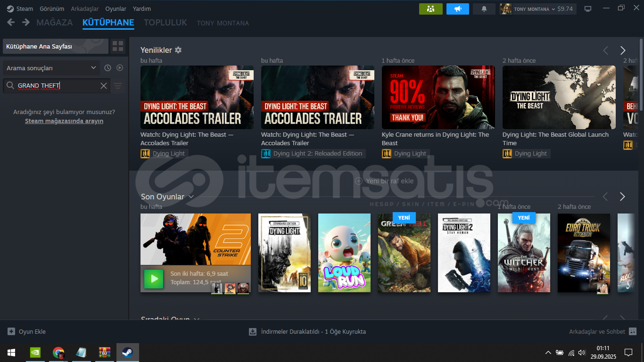Click the Oyun Ekle plus icon
Screen dimensions: 644x362
point(11,331)
